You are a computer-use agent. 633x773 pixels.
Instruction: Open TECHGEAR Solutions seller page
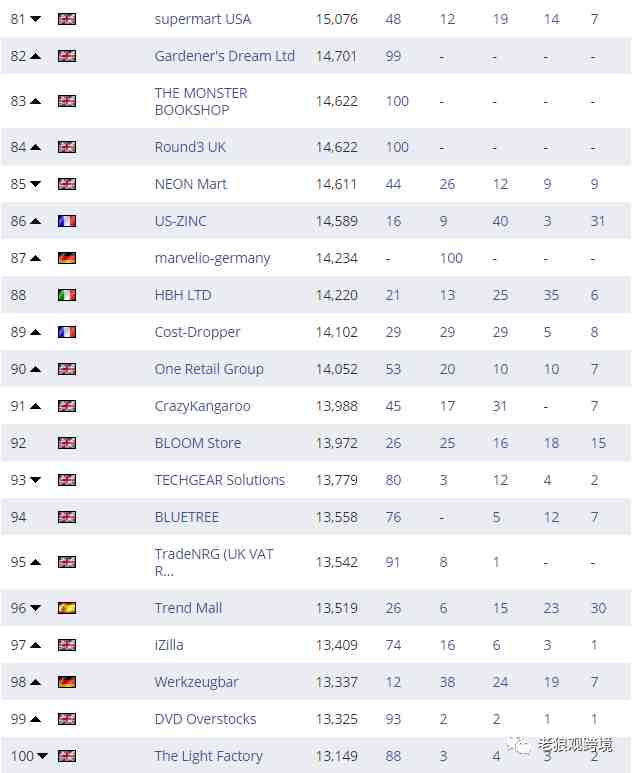[x=220, y=480]
